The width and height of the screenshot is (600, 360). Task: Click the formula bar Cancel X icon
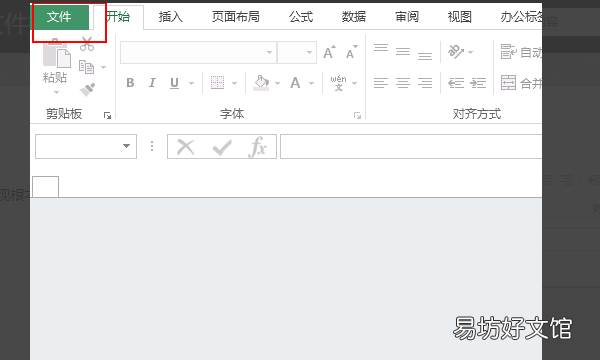(186, 147)
